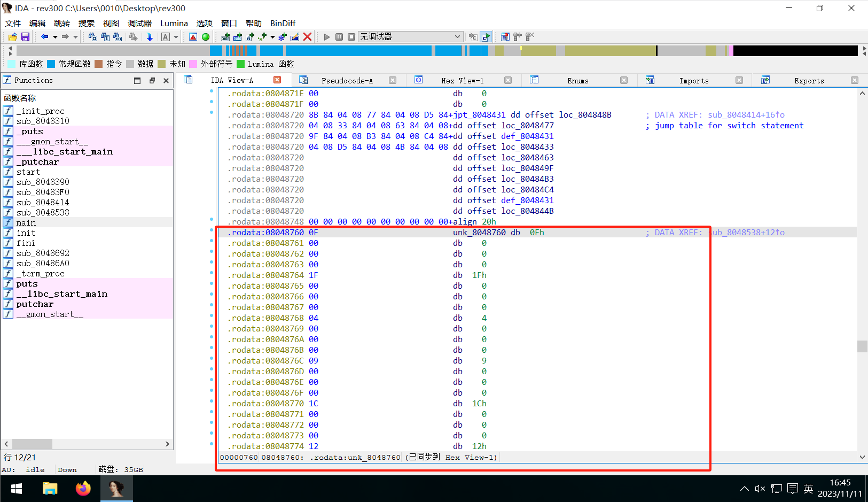Screen dimensions: 868x502
Task: Click the unk_8048760 label in disassembly
Action: point(479,233)
